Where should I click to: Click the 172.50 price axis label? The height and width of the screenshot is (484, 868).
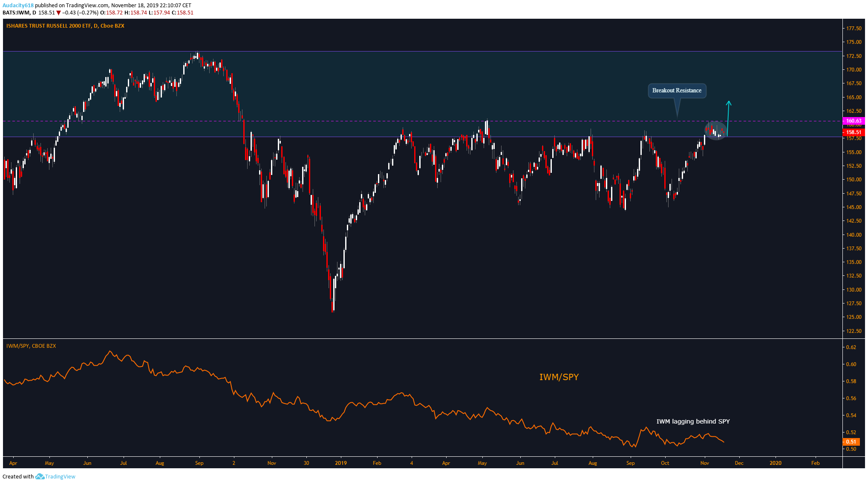pos(854,56)
